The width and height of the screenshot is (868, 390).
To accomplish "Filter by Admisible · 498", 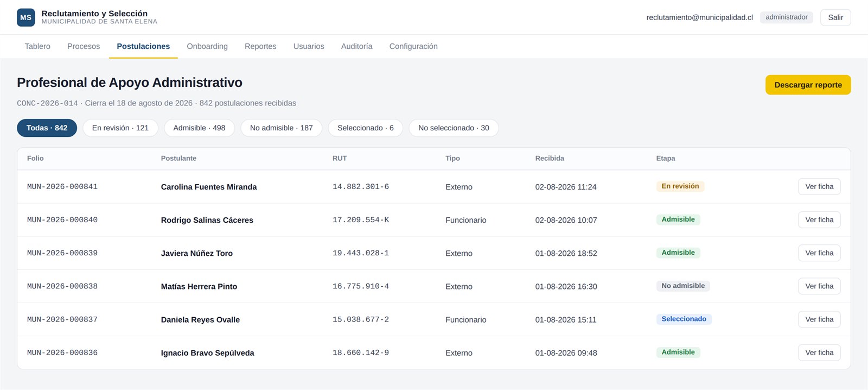I will (x=199, y=128).
